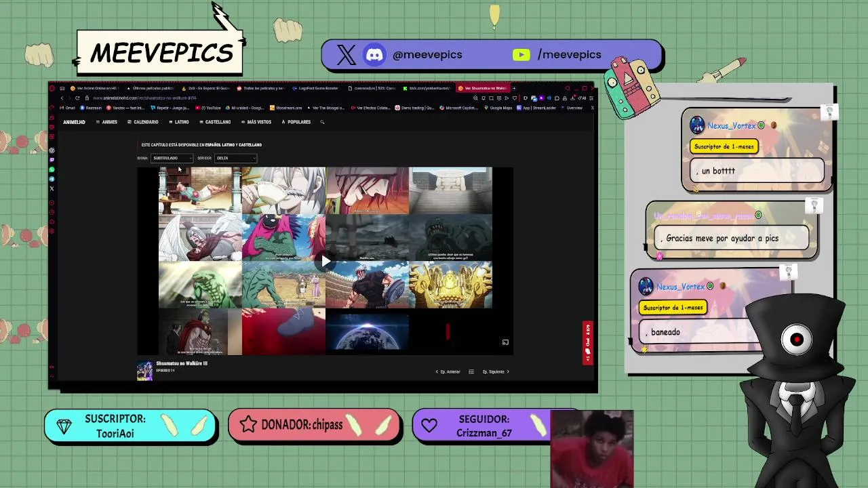
Task: Click the SUSCRIPTOR: TooriAoi panel
Action: point(130,426)
